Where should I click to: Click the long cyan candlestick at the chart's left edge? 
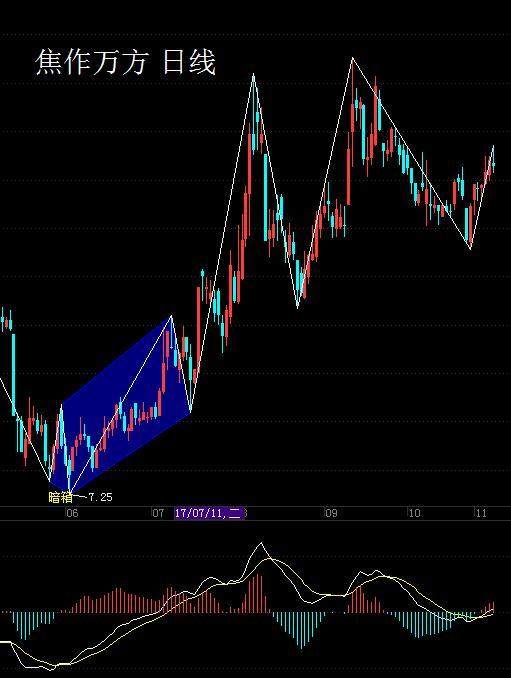(x=13, y=374)
